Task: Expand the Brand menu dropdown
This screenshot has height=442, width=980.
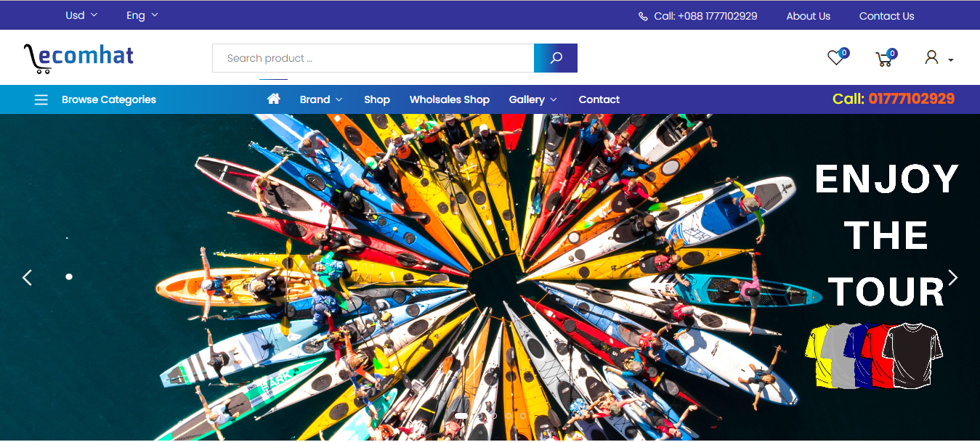Action: 320,99
